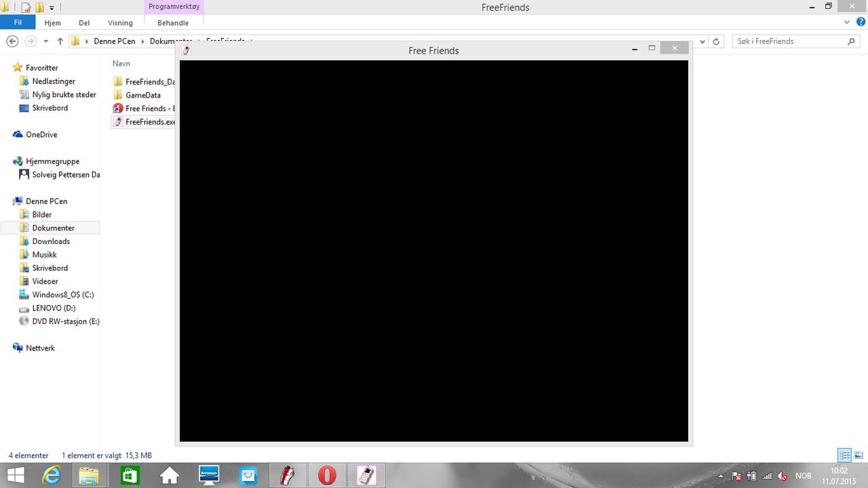Screen dimensions: 868x488
Task: Switch to large icons view in the status bar
Action: pyautogui.click(x=858, y=455)
